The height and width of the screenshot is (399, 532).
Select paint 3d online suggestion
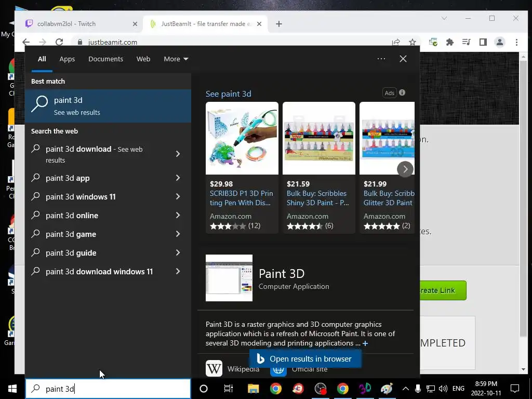(x=72, y=216)
